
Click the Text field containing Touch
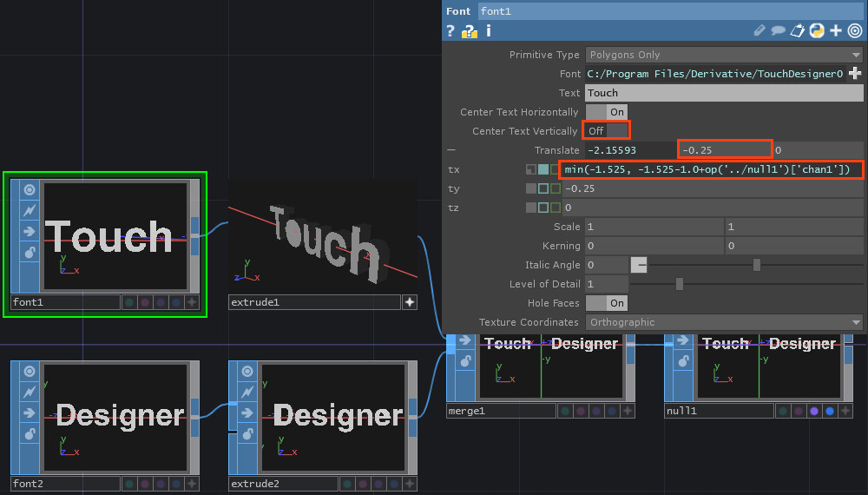[x=724, y=92]
